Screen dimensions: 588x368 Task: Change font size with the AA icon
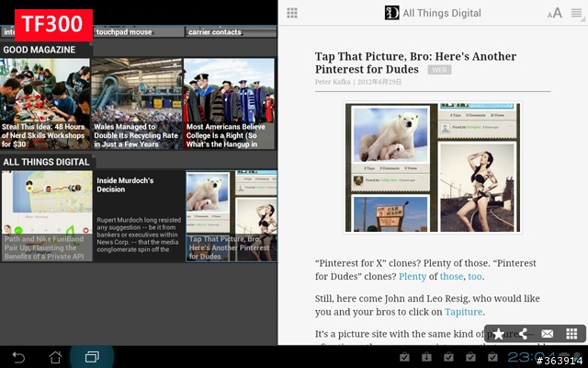[x=555, y=13]
